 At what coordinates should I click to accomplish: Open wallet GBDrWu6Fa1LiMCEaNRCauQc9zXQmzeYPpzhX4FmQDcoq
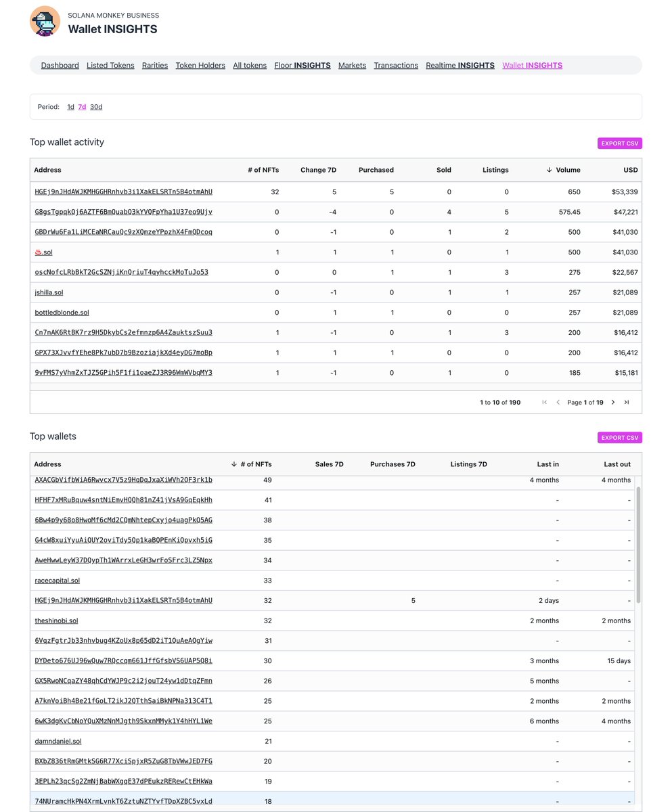[x=124, y=232]
